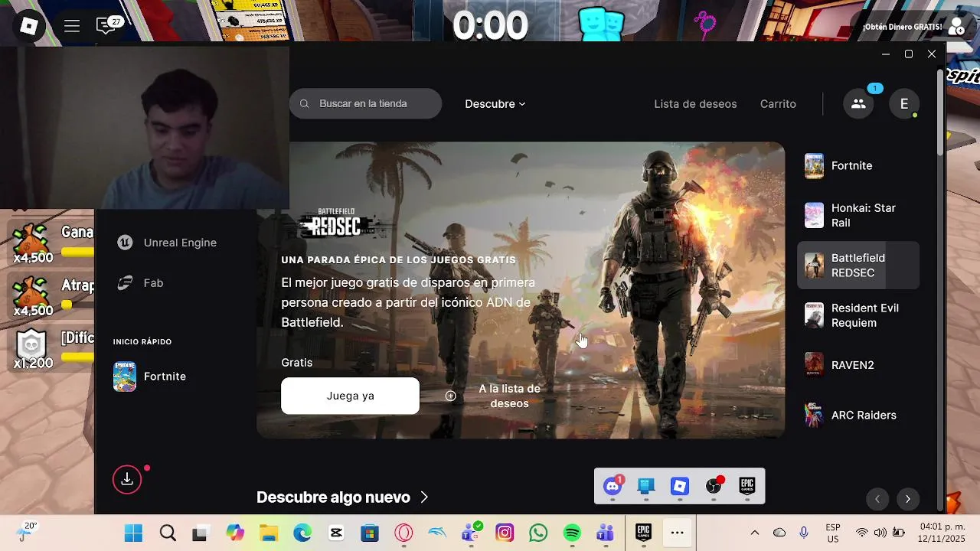Go to previous carousel page
The image size is (980, 551).
click(877, 499)
